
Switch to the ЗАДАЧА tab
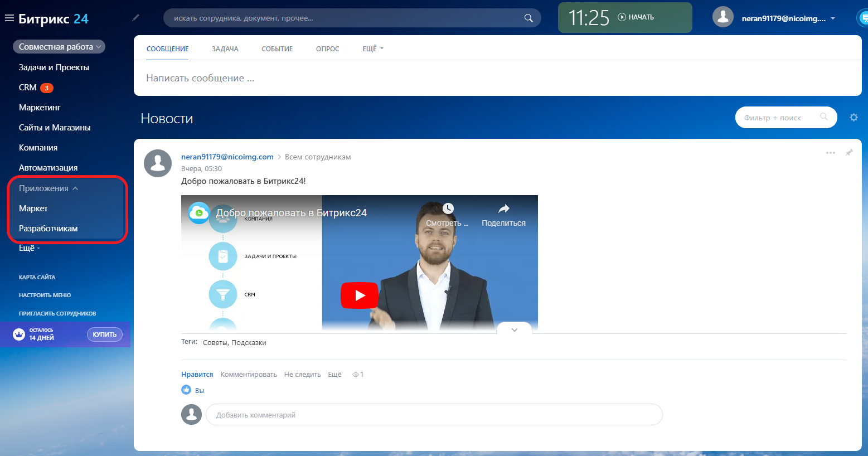tap(225, 49)
